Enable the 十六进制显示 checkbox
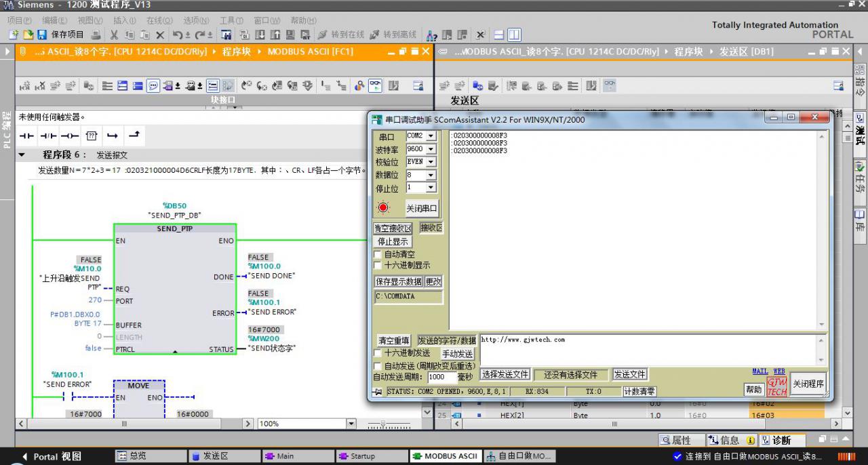The height and width of the screenshot is (465, 868). point(378,265)
